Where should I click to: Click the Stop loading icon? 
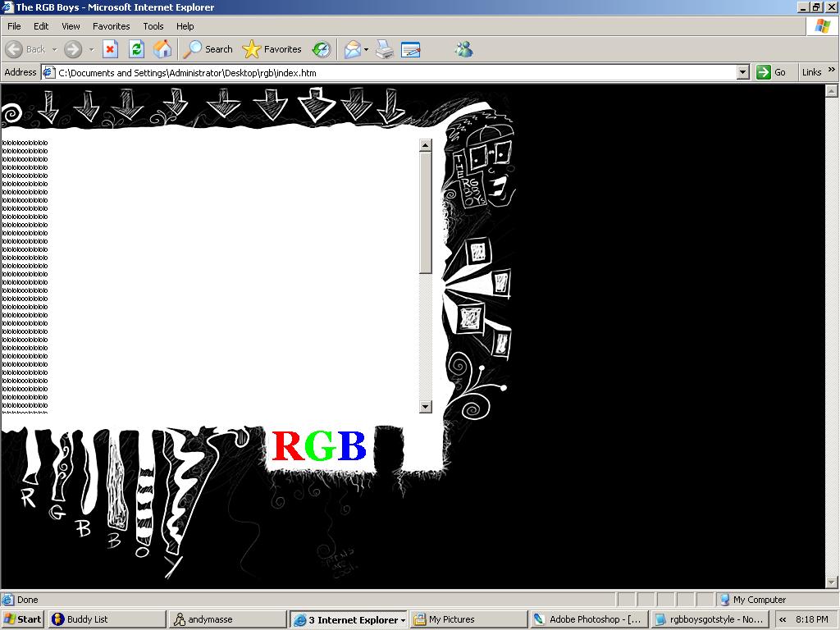point(110,49)
